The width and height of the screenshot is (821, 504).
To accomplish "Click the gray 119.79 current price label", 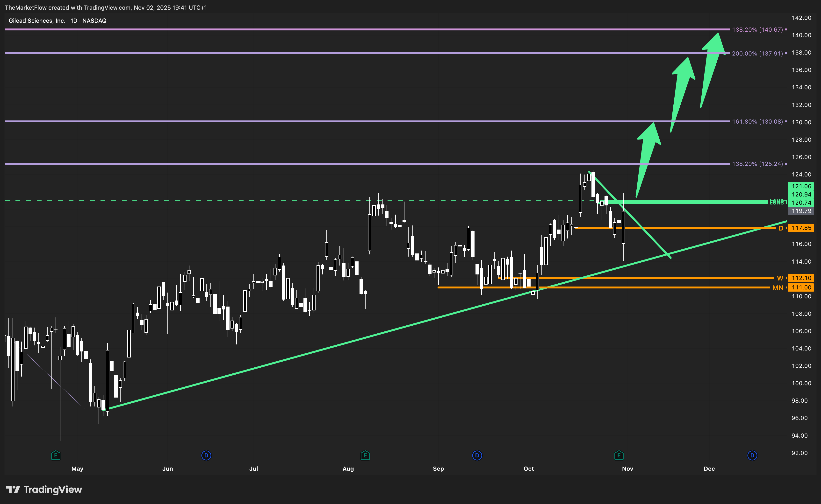I will [801, 211].
